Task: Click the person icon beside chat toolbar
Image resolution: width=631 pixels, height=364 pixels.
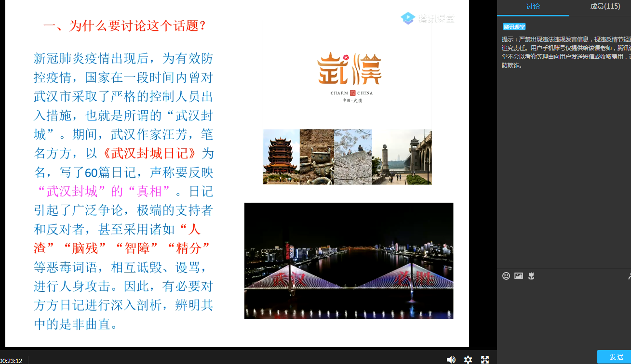Action: pos(629,276)
